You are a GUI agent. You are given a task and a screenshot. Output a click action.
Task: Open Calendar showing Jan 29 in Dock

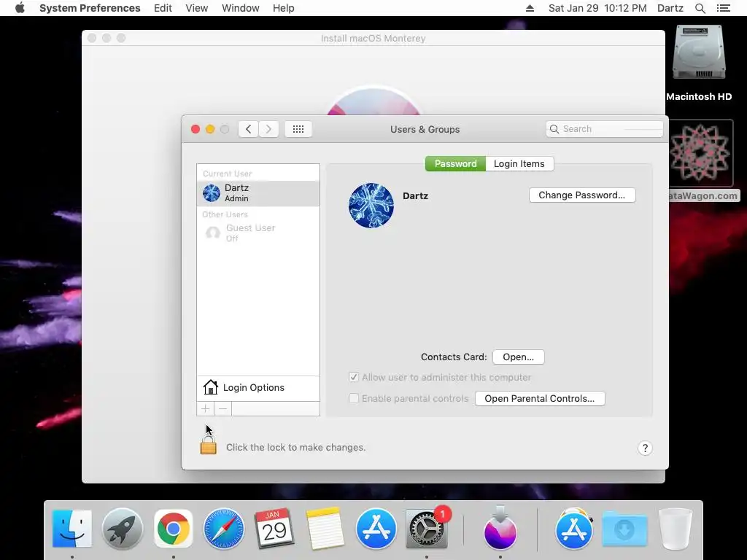click(274, 529)
